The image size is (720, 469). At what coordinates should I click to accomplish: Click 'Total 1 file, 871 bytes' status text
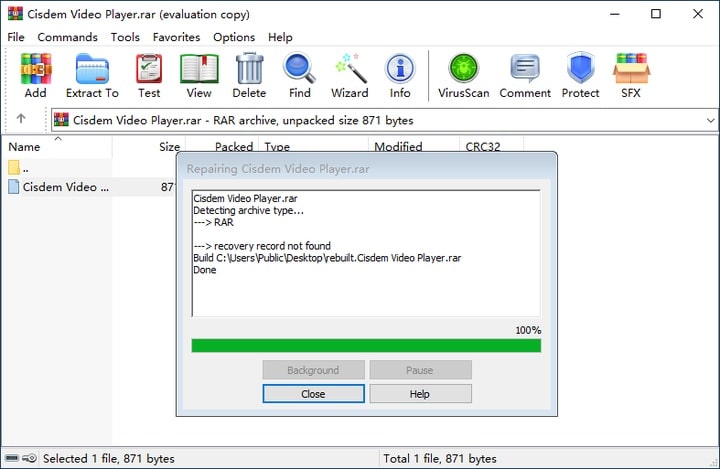440,458
